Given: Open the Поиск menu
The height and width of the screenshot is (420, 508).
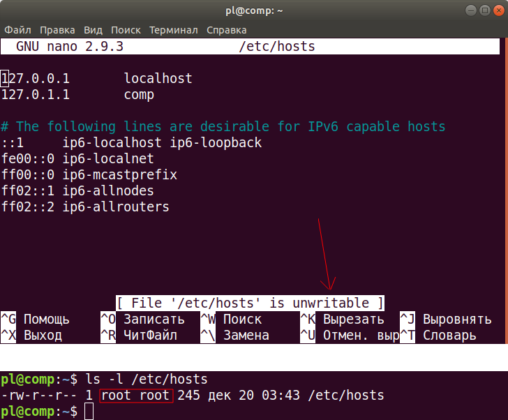Looking at the screenshot, I should [x=126, y=30].
